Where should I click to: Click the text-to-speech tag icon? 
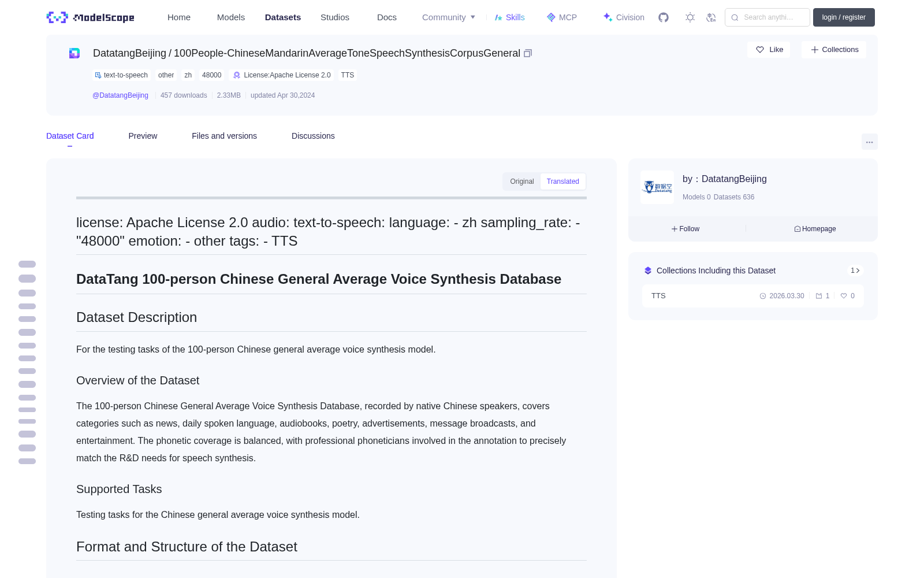[98, 75]
